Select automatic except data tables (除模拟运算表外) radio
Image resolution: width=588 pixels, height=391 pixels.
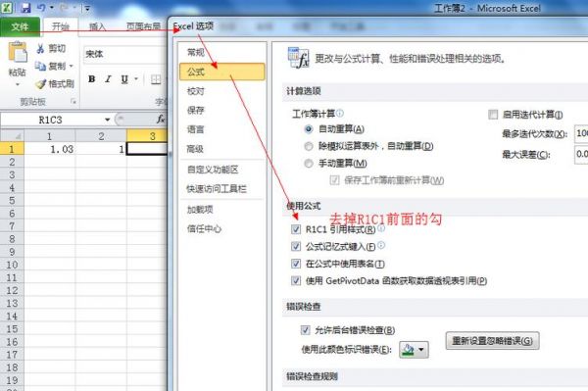(309, 146)
